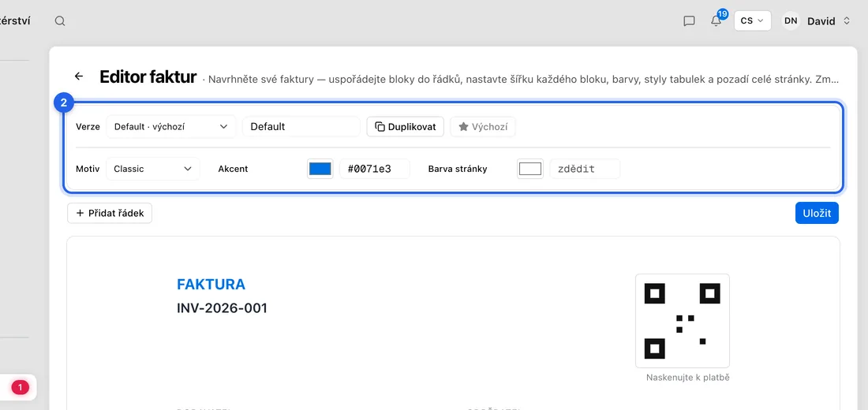Viewport: 868px width, 410px height.
Task: Edit the Default version name field
Action: tap(301, 126)
